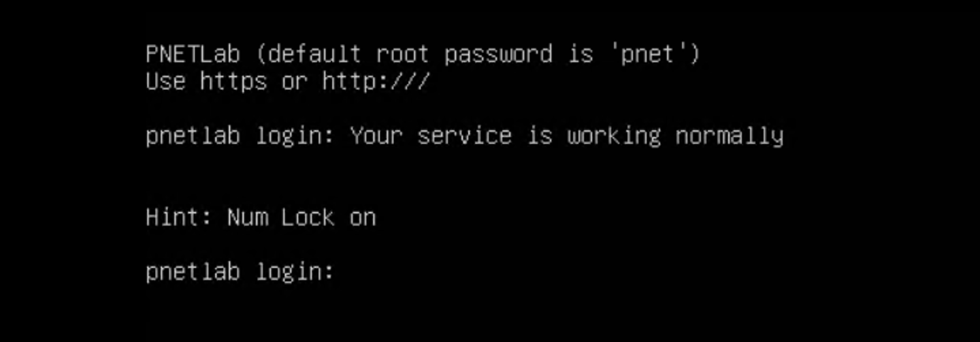Screen dimensions: 980x342
Task: Click the "https" text
Action: click(233, 82)
